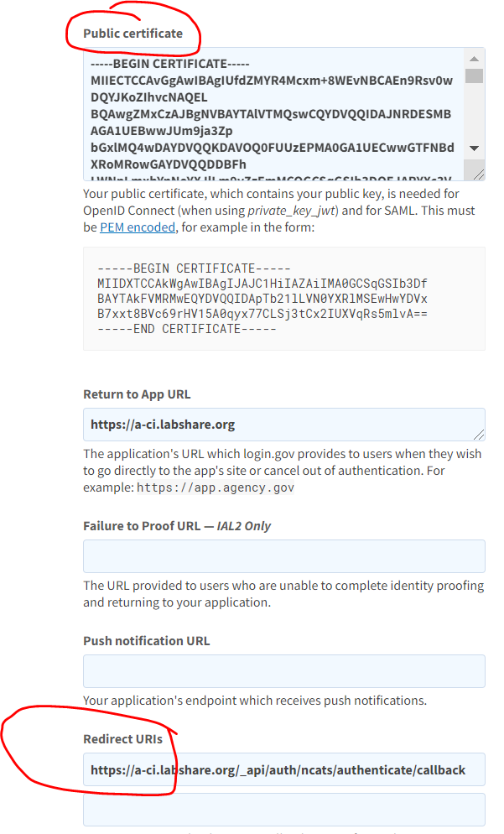Click the scroll up arrow in certificate box
Viewport: 504px width, 834px height.
[474, 60]
